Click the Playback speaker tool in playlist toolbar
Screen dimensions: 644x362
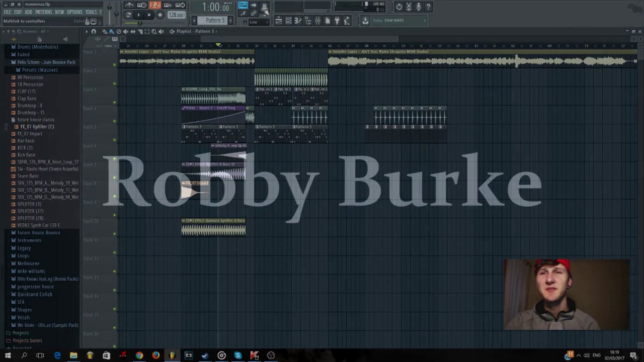coord(161,31)
